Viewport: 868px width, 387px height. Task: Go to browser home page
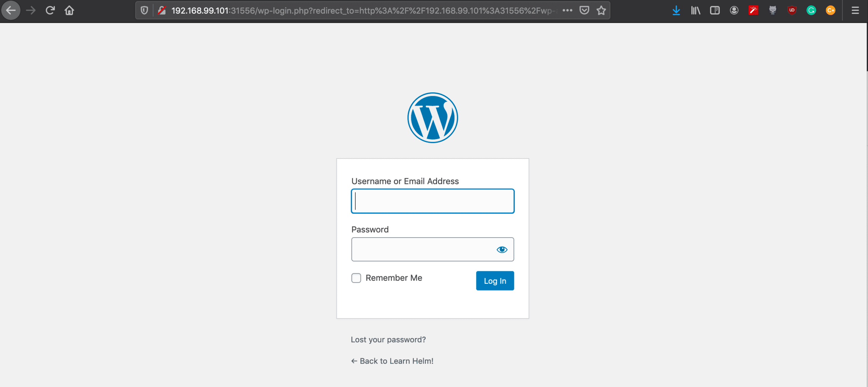[69, 11]
